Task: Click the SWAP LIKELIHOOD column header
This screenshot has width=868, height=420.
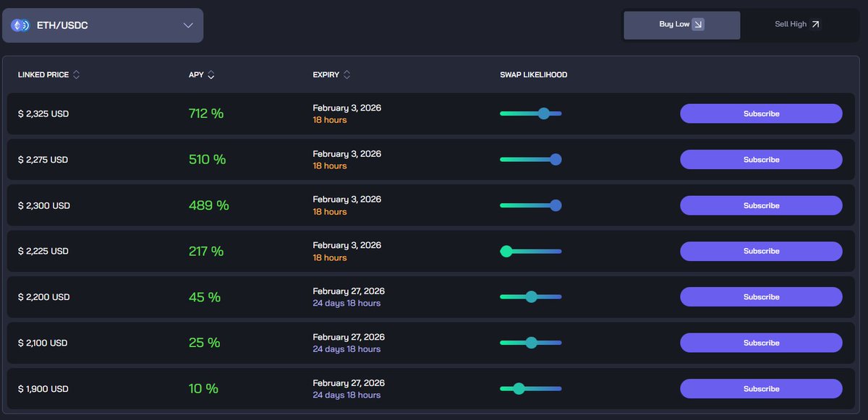Action: 534,74
